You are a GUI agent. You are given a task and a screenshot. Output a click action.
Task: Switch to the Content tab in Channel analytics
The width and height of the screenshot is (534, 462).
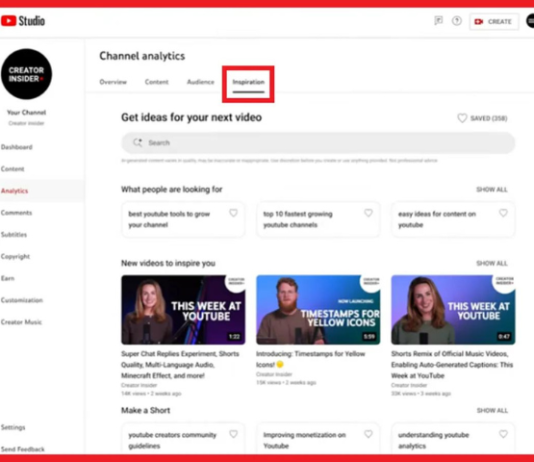coord(156,82)
